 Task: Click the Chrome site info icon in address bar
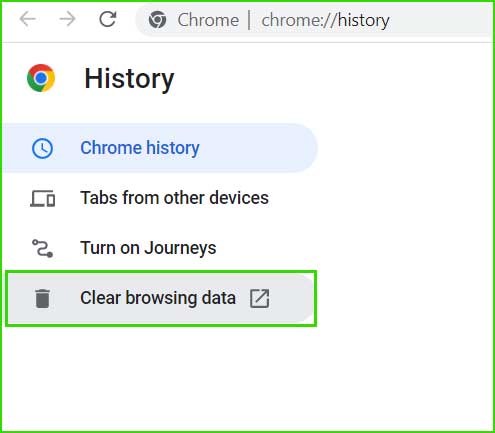157,20
